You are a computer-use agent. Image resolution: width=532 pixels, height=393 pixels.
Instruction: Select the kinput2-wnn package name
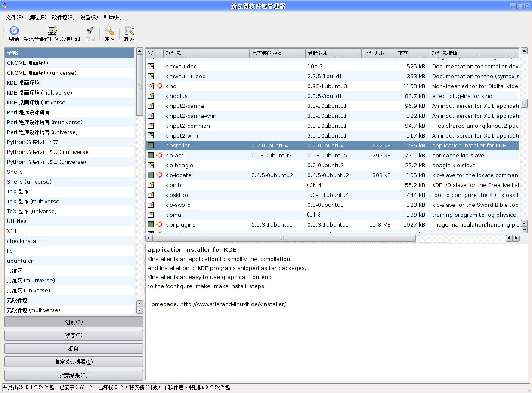181,136
